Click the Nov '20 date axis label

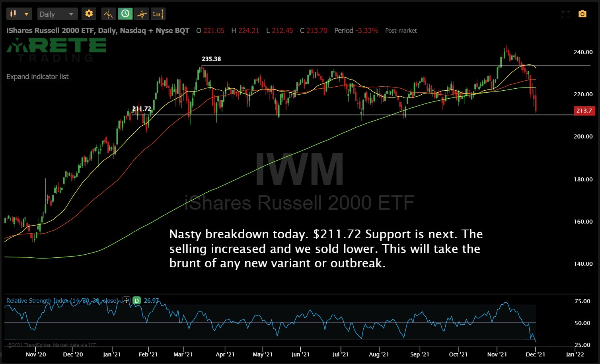point(36,354)
